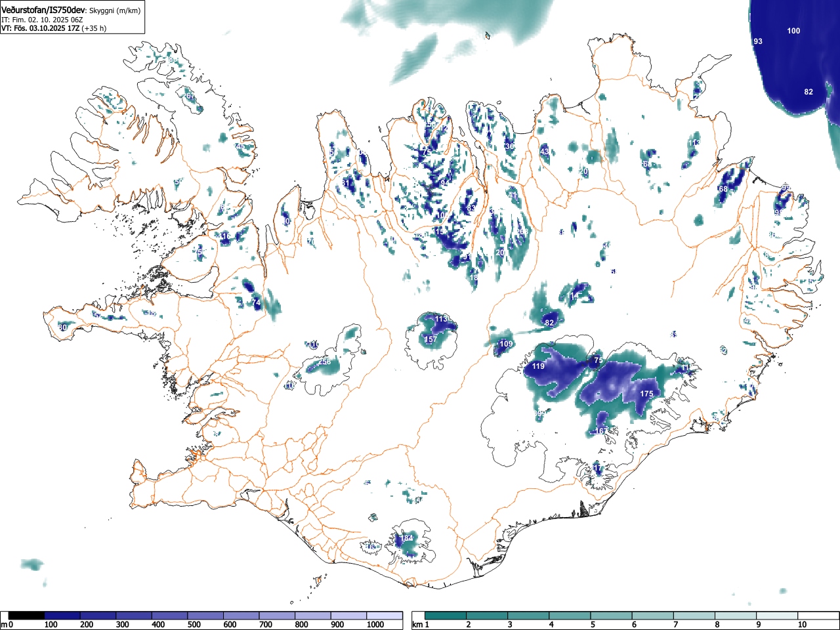Select the 500–600 m legend color segment
Image resolution: width=840 pixels, height=630 pixels.
click(x=205, y=616)
